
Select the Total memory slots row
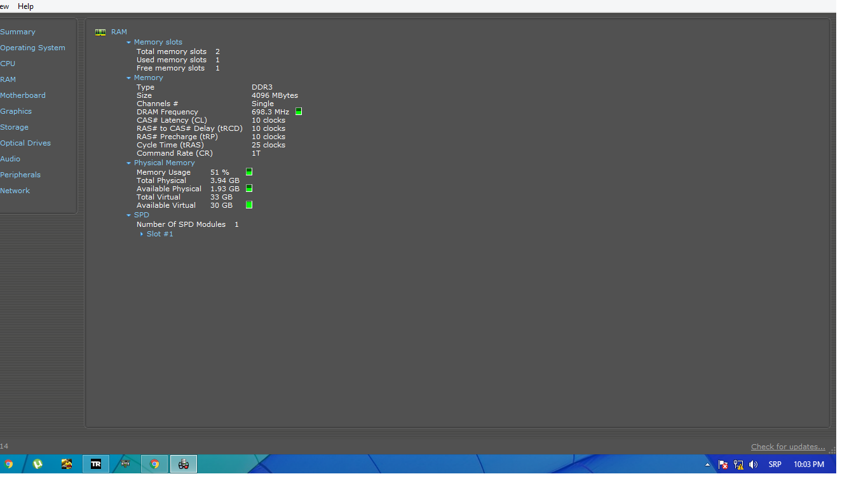pos(178,51)
